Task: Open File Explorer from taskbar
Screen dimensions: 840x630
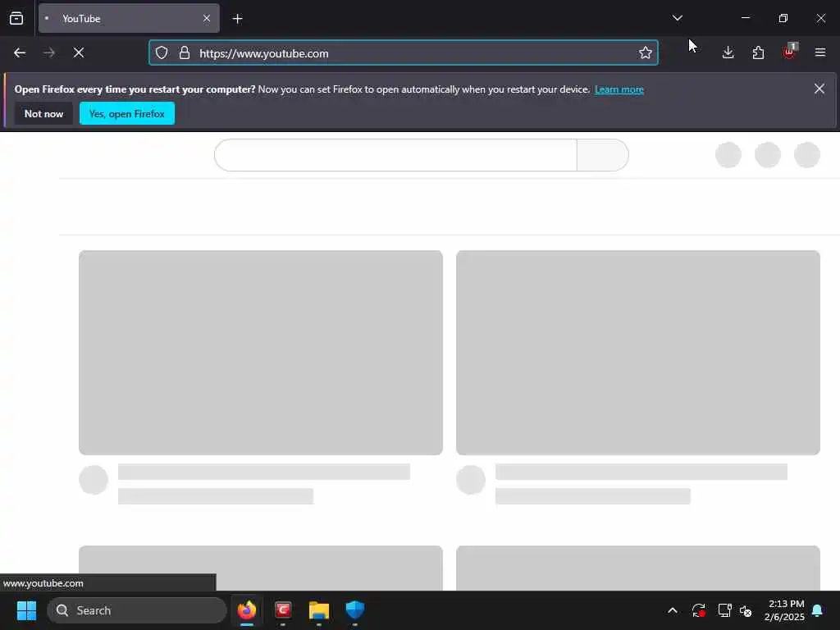Action: pyautogui.click(x=319, y=610)
